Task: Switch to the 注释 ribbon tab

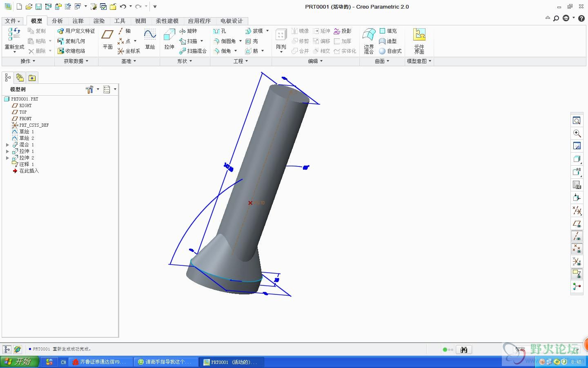Action: (78, 21)
